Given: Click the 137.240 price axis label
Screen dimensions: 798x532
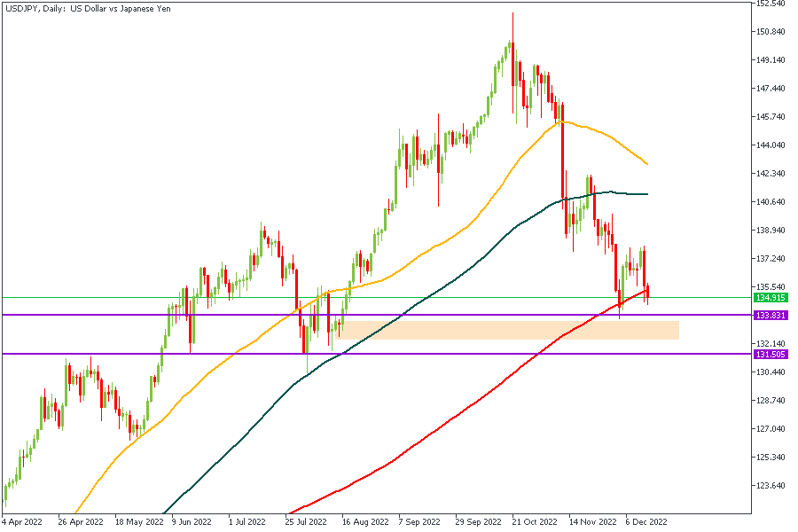Looking at the screenshot, I should [x=771, y=259].
